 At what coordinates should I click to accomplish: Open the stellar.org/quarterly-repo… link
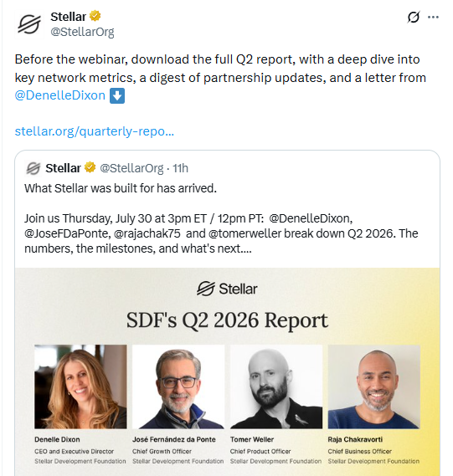click(x=94, y=131)
